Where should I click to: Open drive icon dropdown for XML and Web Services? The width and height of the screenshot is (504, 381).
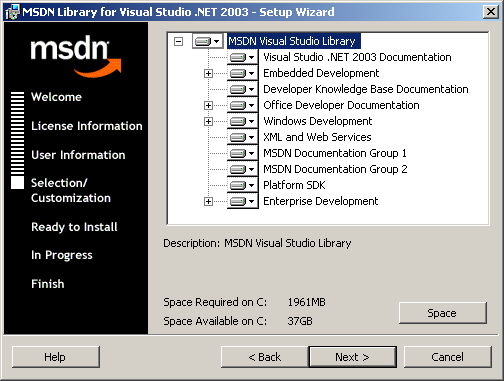(242, 137)
